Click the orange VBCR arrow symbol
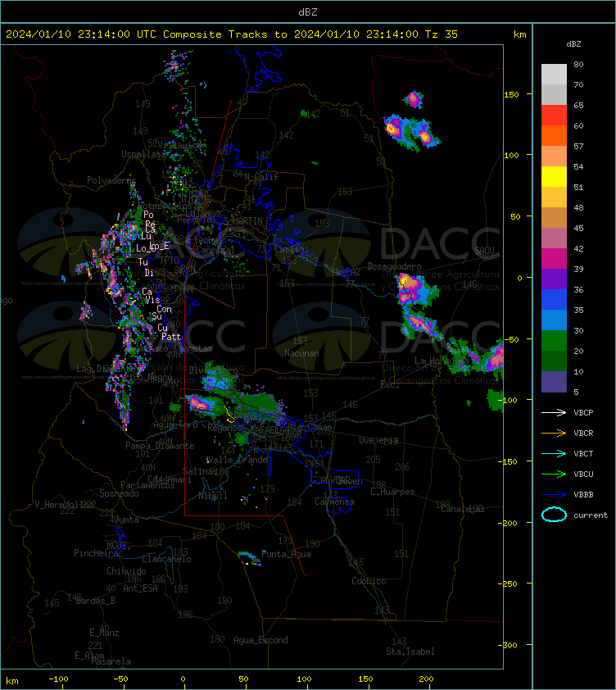Viewport: 616px width, 690px height. point(554,433)
